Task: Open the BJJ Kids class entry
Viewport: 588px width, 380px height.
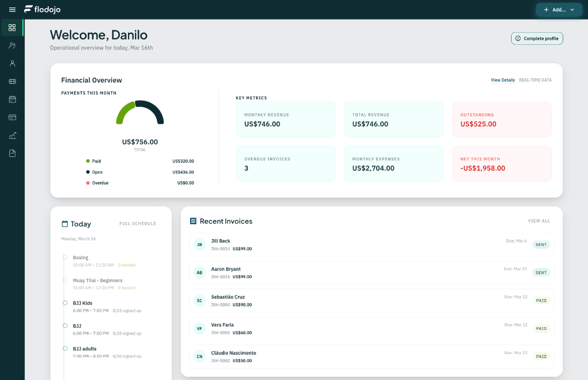Action: 83,303
